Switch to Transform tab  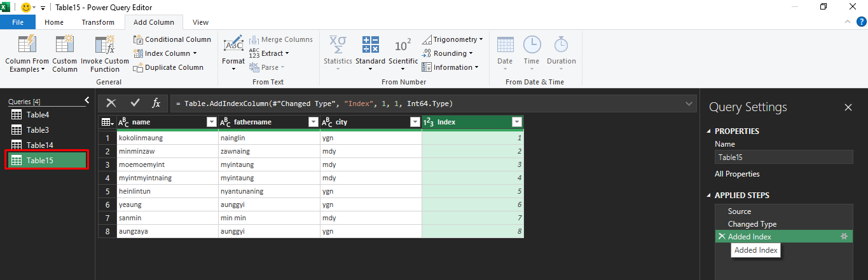(98, 22)
